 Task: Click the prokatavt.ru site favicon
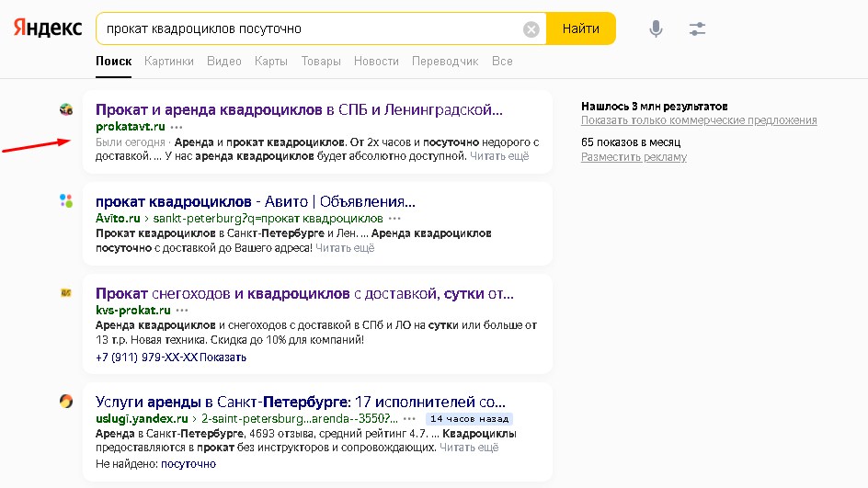(66, 109)
